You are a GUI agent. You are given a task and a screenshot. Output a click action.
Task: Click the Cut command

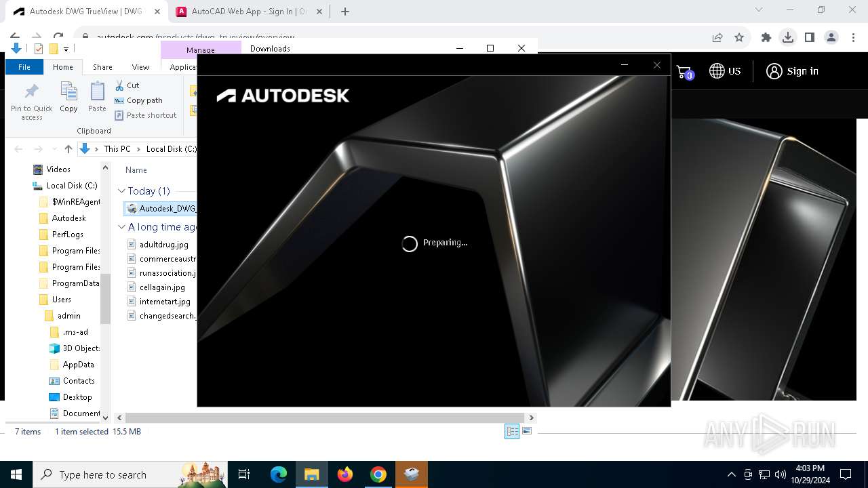(127, 85)
